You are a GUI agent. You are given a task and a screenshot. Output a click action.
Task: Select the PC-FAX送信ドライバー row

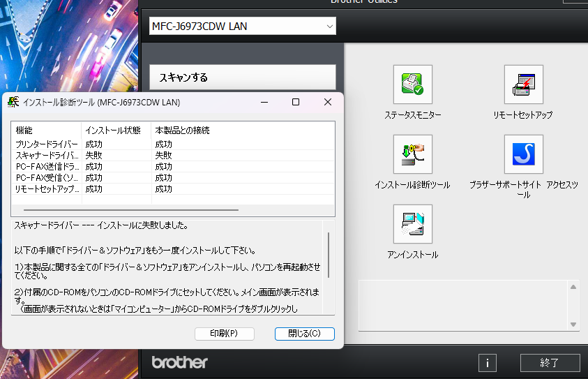[172, 167]
